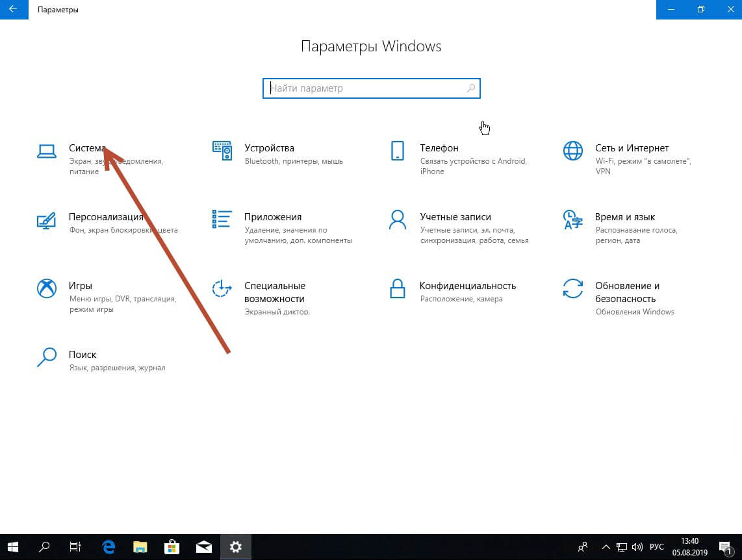Open the Система laptop icon
Image resolution: width=742 pixels, height=560 pixels.
[x=47, y=151]
